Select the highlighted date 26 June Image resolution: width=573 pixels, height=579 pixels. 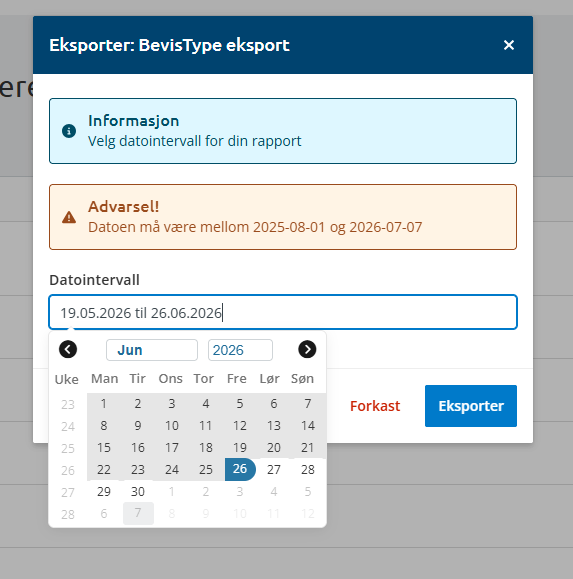coord(240,469)
